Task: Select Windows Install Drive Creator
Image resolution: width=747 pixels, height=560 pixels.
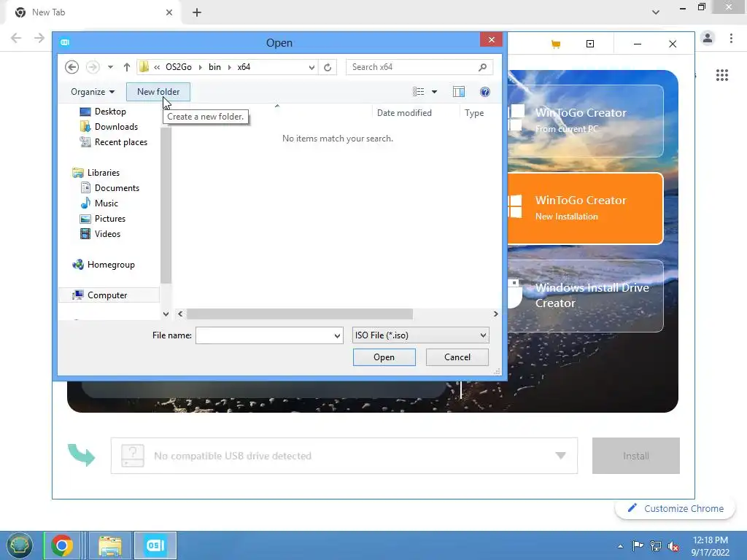Action: [585, 296]
